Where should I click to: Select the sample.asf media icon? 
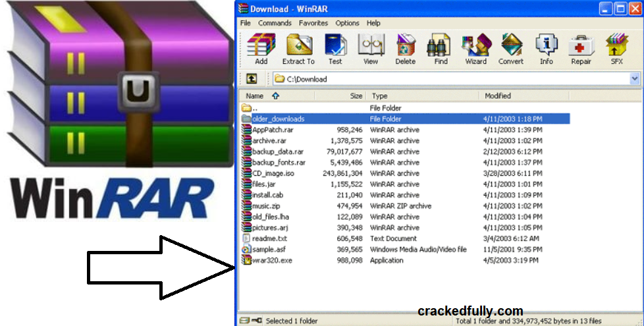coord(246,249)
